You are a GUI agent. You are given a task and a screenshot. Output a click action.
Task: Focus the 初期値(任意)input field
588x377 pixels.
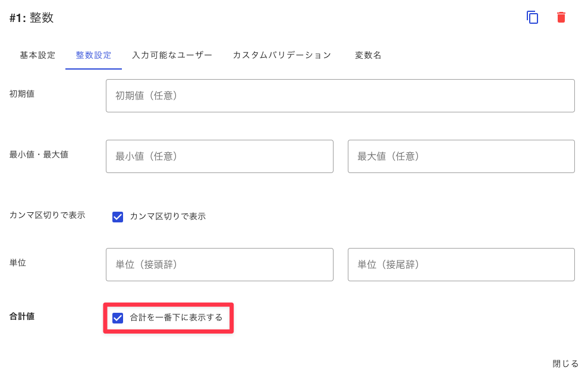point(340,96)
